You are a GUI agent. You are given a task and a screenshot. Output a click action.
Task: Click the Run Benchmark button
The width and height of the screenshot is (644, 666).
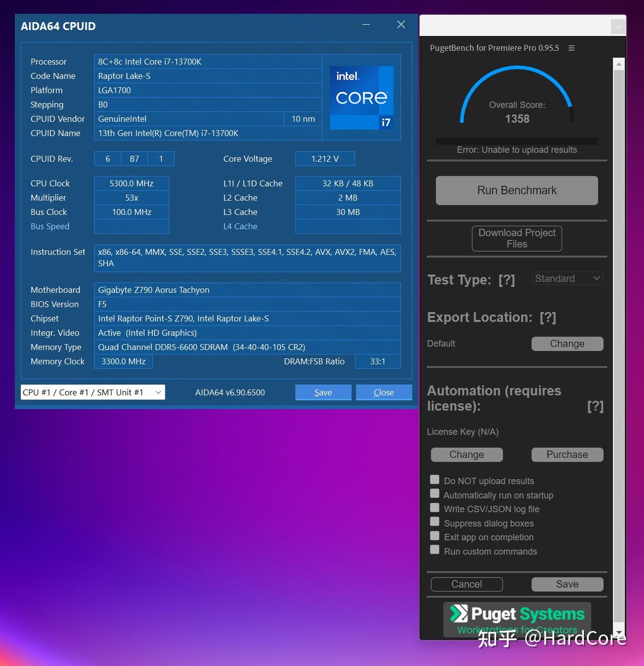click(517, 190)
